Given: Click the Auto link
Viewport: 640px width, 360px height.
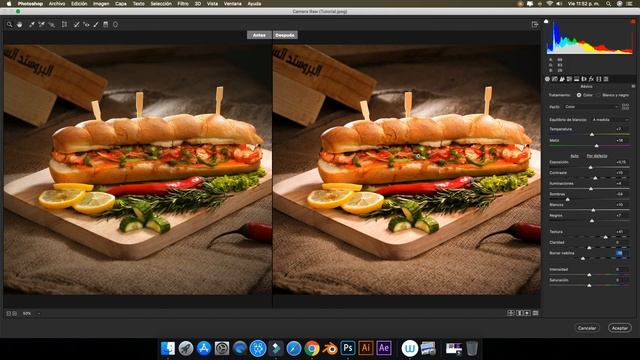Looking at the screenshot, I should (x=574, y=156).
